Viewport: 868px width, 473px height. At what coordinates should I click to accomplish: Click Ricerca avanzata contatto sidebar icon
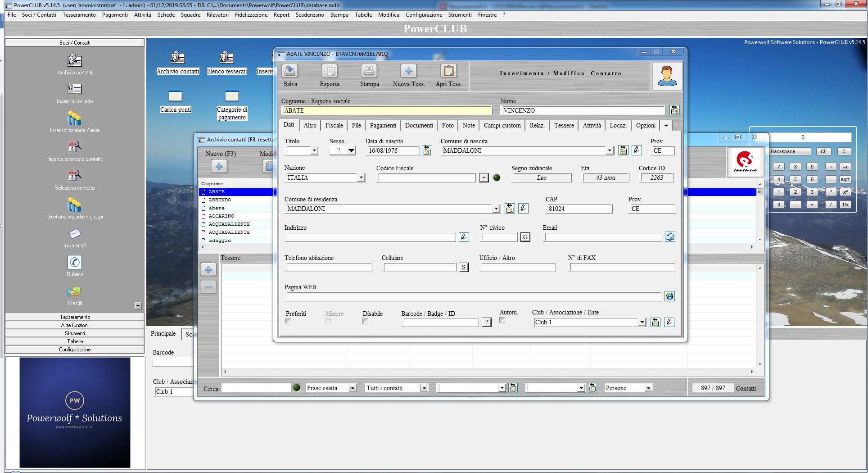(x=75, y=147)
